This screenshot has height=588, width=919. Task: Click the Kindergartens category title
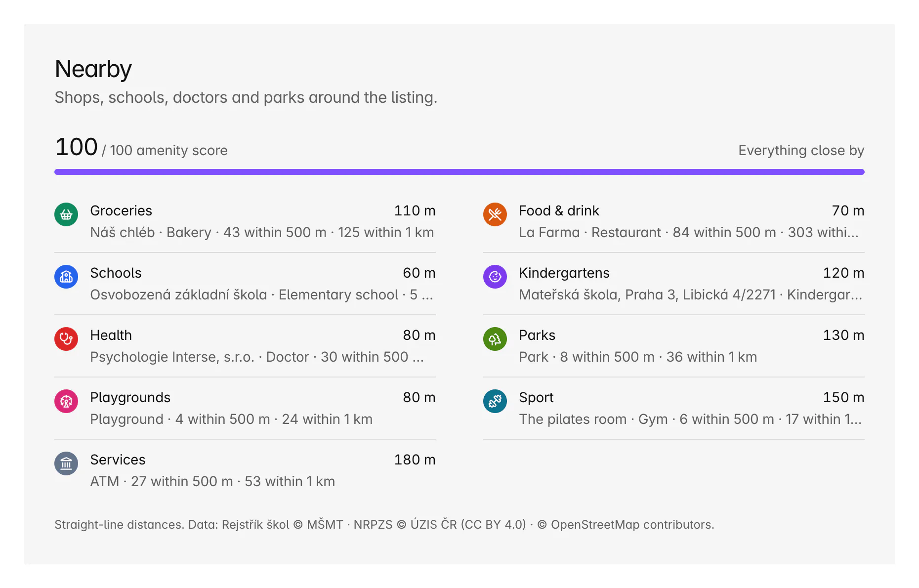coord(564,273)
